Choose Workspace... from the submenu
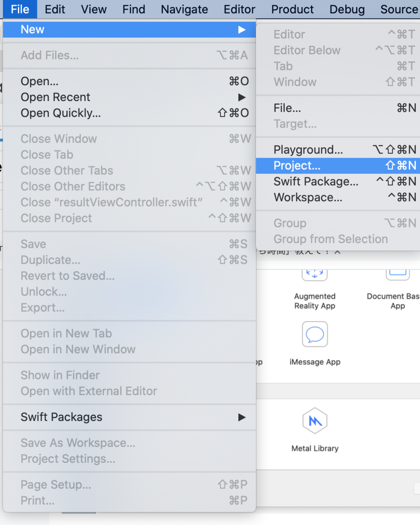The image size is (420, 525). tap(308, 198)
